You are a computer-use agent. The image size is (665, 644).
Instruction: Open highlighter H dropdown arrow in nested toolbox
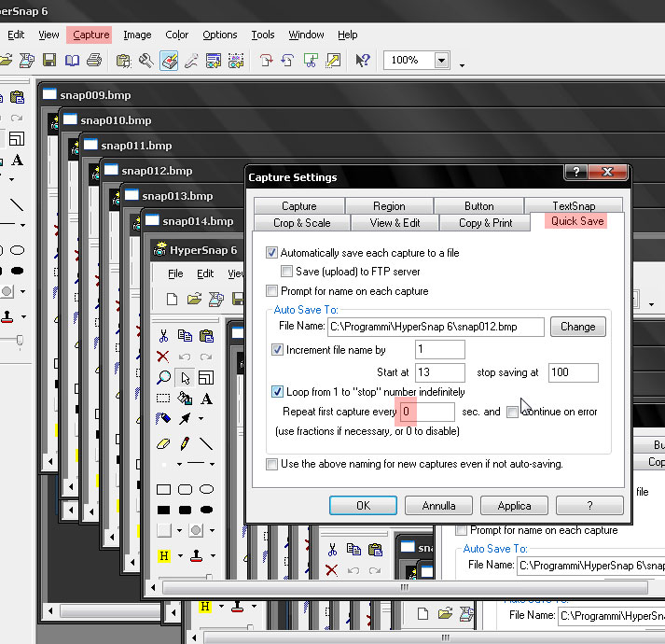tap(180, 555)
